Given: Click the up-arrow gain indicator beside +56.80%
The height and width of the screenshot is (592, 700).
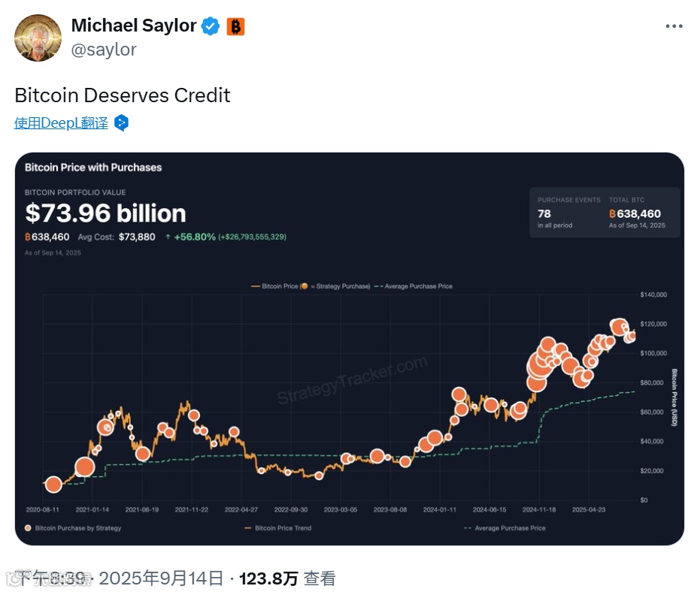Looking at the screenshot, I should click(168, 237).
